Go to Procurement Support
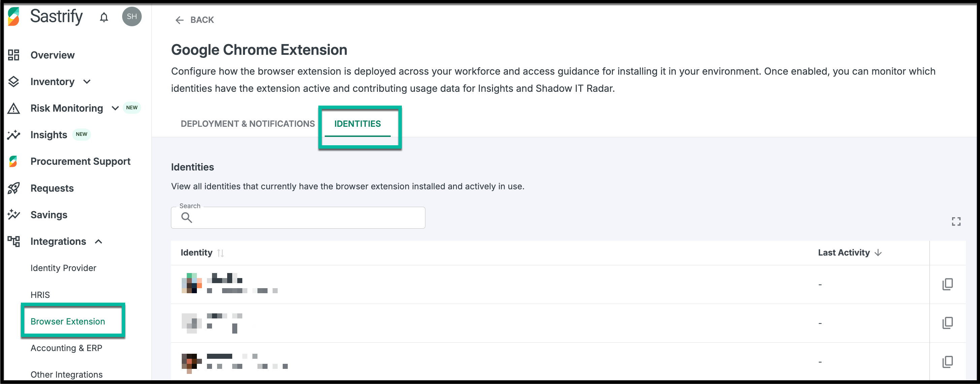This screenshot has width=980, height=384. pyautogui.click(x=80, y=161)
